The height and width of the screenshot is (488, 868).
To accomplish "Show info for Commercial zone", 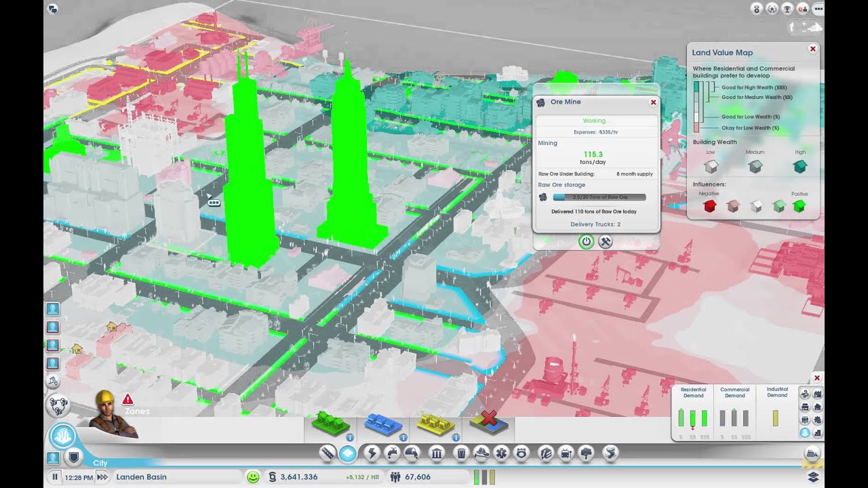I will (x=403, y=438).
